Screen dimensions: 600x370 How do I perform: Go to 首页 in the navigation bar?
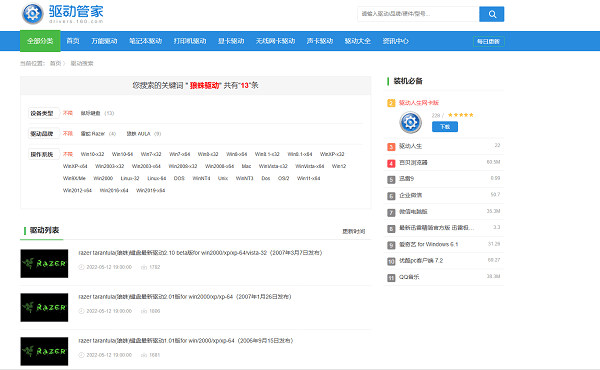click(73, 41)
